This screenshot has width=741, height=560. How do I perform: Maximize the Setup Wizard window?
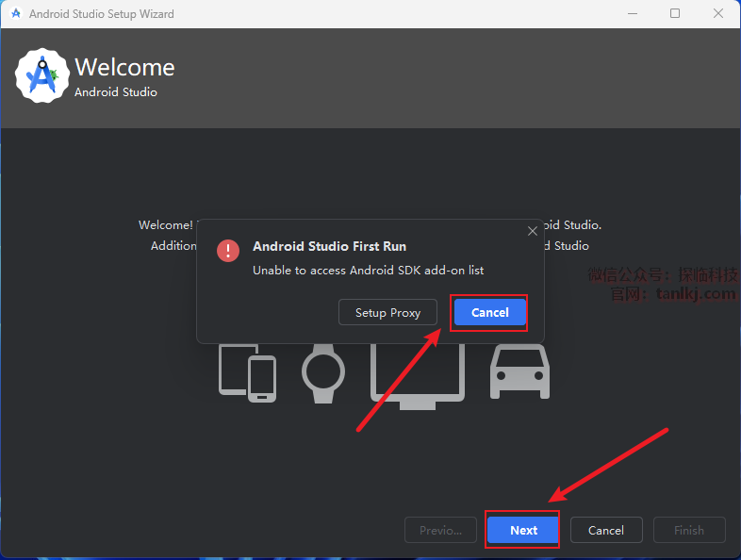click(675, 14)
